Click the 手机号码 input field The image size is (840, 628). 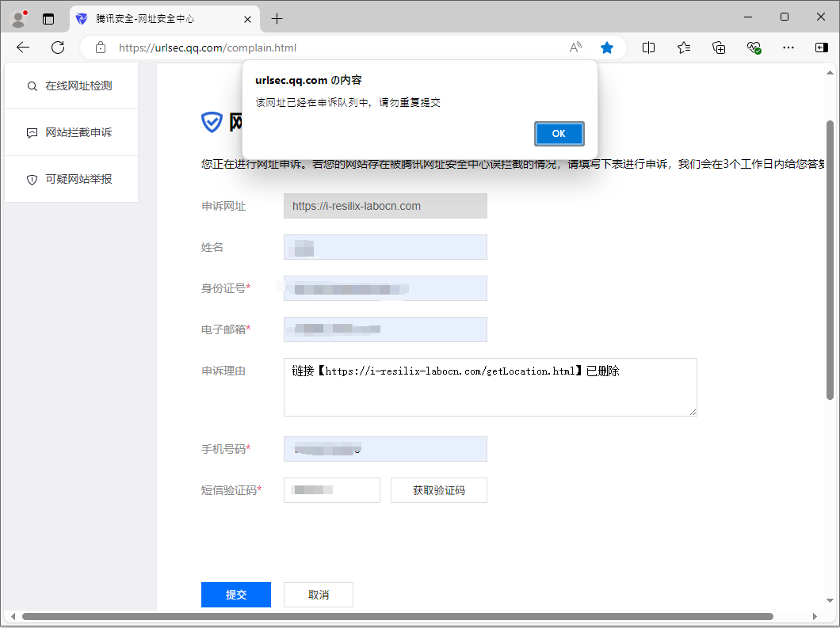[x=385, y=449]
